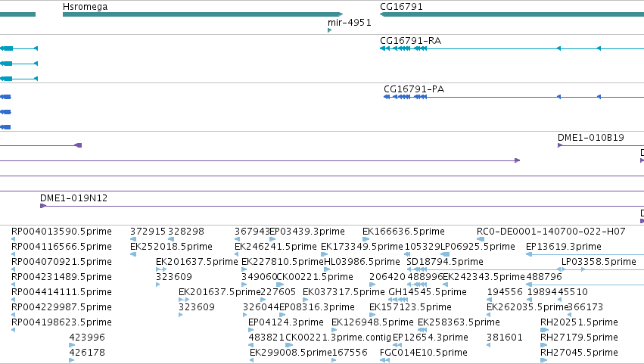Select EK262035.5prime label
The image size is (644, 364).
[x=527, y=307]
